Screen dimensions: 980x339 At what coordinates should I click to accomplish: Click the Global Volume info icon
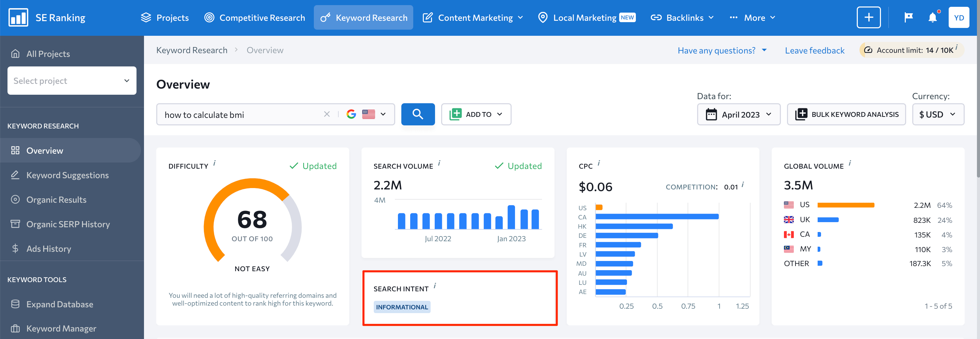pyautogui.click(x=850, y=163)
